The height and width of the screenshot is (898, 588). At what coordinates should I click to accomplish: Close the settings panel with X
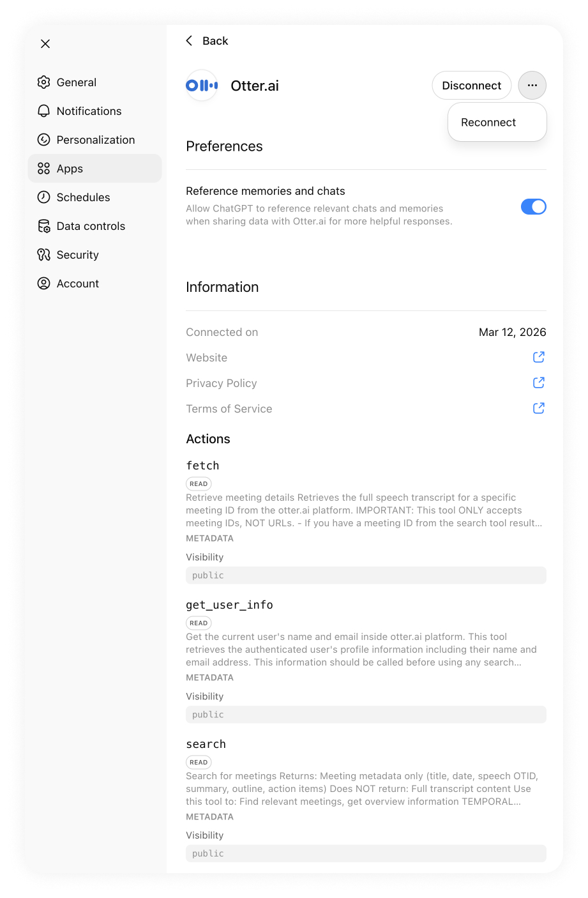coord(45,44)
